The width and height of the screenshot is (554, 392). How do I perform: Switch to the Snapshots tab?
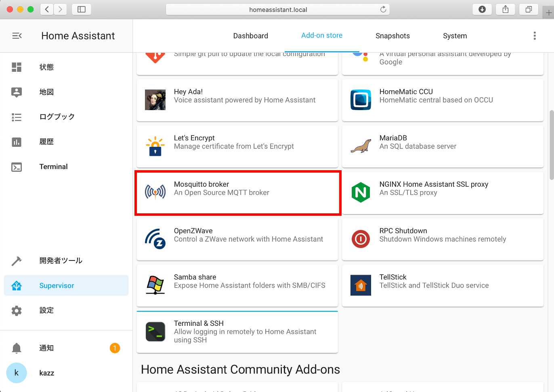(392, 36)
